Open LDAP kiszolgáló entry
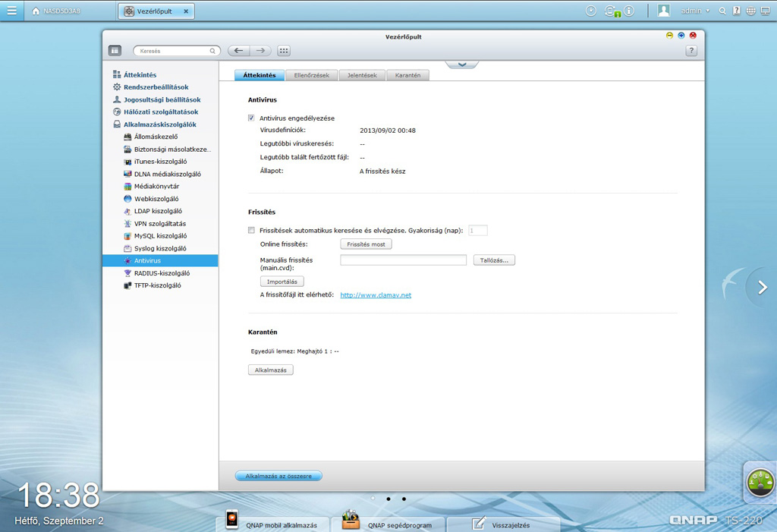Viewport: 777px width, 532px height. click(153, 211)
